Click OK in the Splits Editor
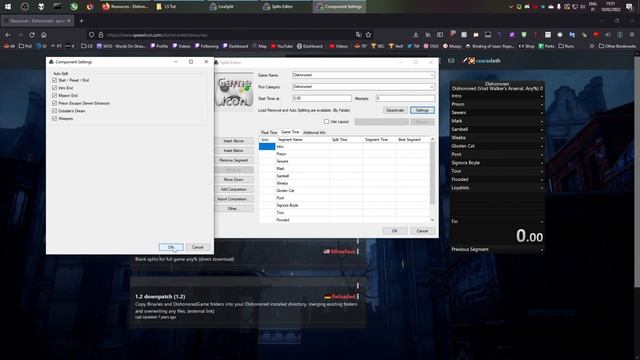The image size is (640, 360). click(394, 231)
